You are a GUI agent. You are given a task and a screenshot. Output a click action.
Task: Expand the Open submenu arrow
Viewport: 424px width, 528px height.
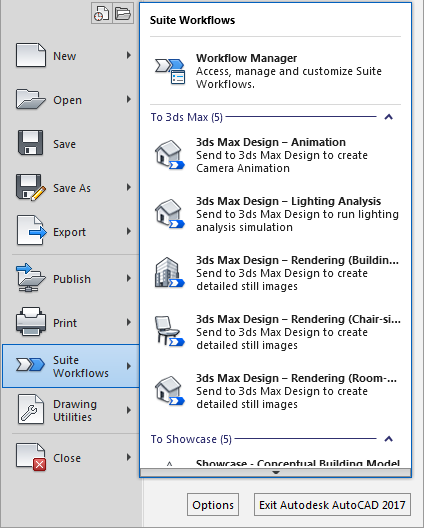click(129, 99)
